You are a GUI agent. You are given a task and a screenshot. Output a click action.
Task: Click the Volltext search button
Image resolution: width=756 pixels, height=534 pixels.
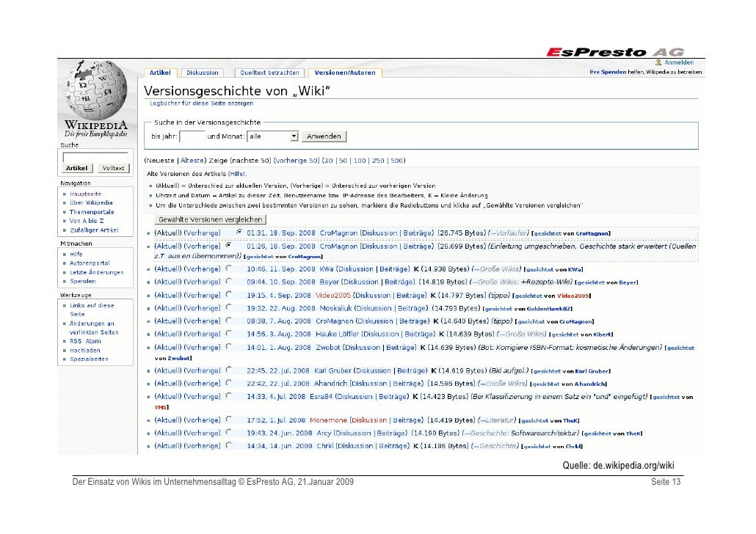(113, 168)
